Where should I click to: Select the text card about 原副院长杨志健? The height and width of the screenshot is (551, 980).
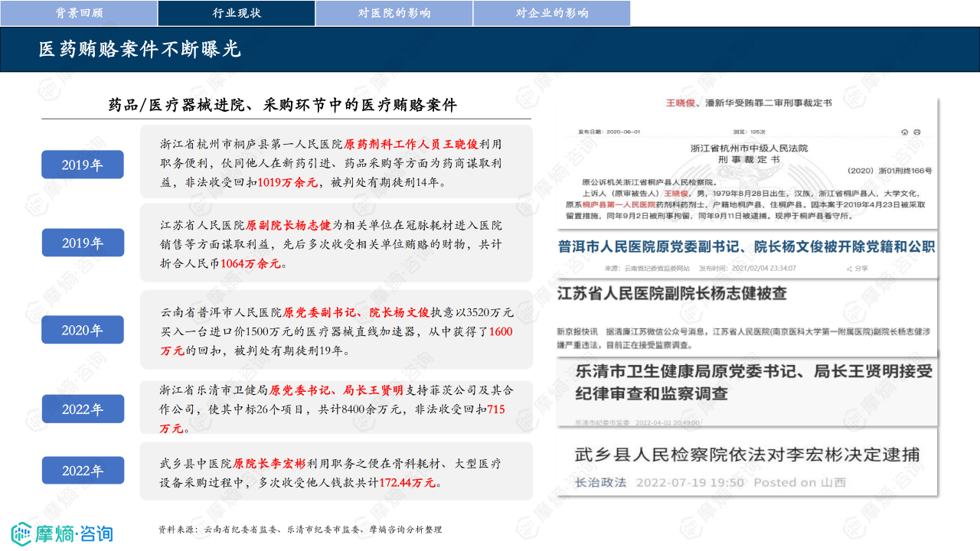[335, 243]
